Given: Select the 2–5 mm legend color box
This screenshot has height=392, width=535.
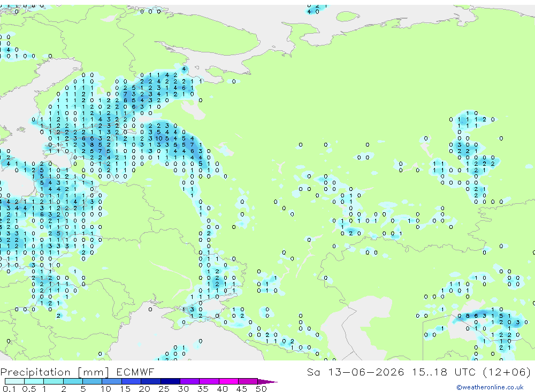Looking at the screenshot, I should pos(73,381).
